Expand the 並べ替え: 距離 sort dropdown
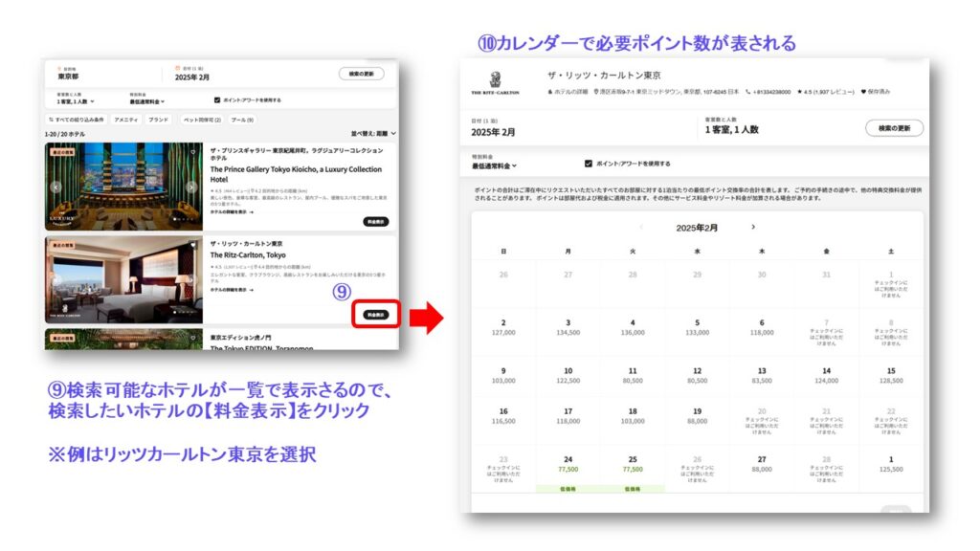Screen dimensions: 980x551 point(372,134)
